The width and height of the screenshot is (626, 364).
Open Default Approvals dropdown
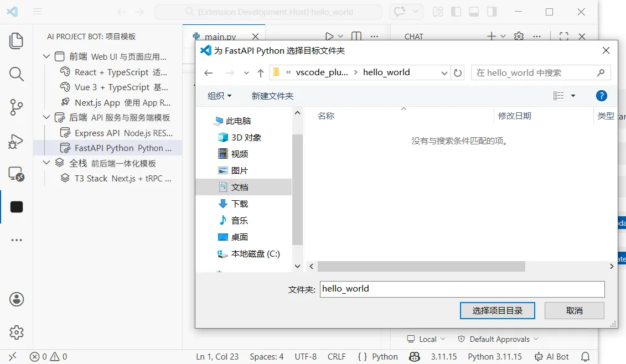498,339
